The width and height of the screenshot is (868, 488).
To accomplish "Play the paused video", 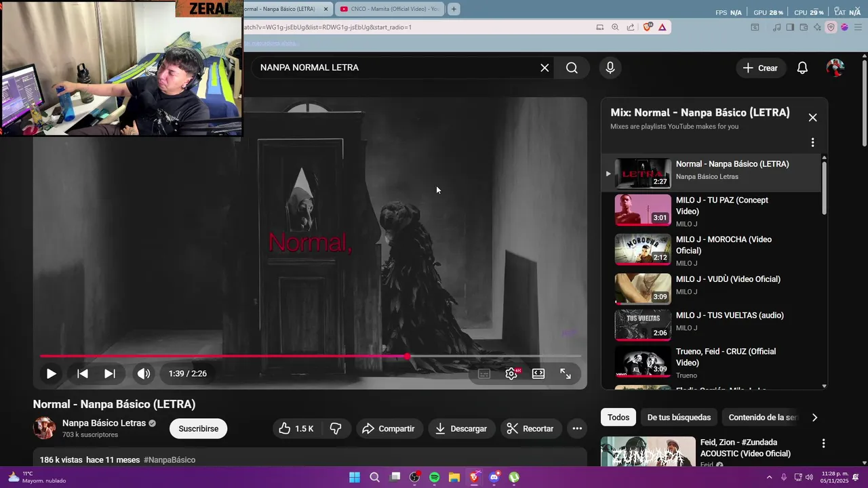I will pos(51,373).
